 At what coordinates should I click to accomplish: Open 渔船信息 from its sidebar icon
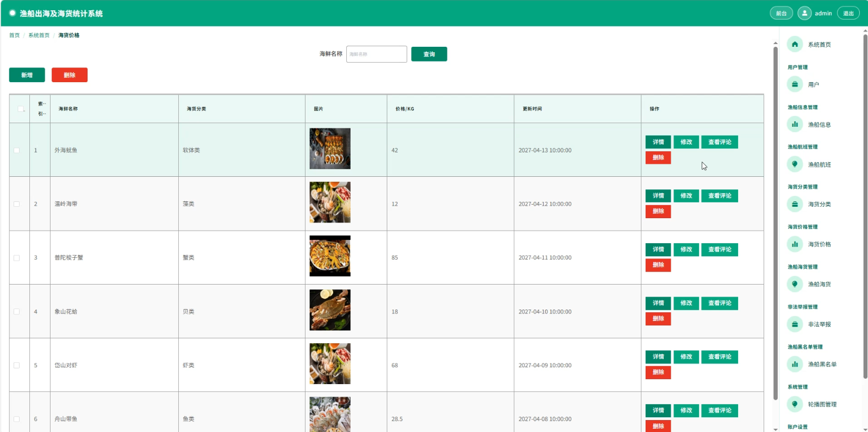(795, 125)
